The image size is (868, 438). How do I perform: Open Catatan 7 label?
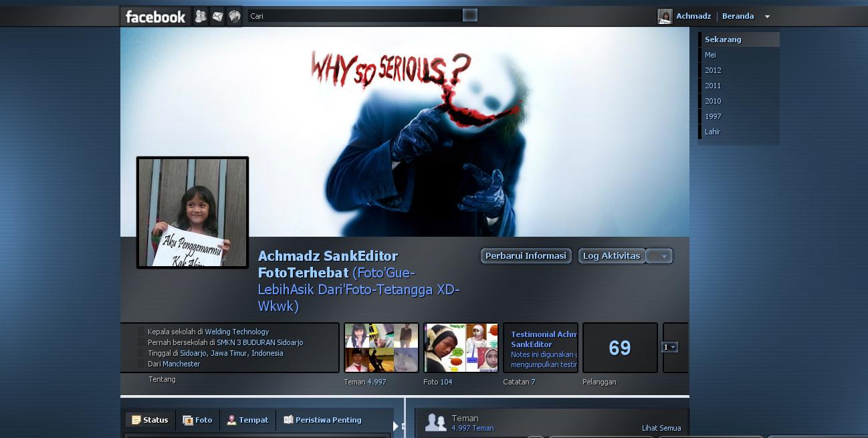[x=519, y=382]
